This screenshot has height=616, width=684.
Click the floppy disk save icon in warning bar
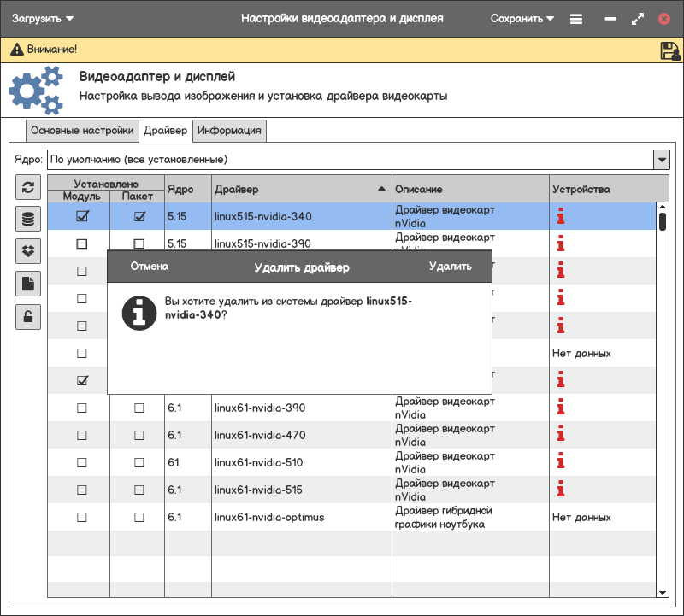[669, 50]
